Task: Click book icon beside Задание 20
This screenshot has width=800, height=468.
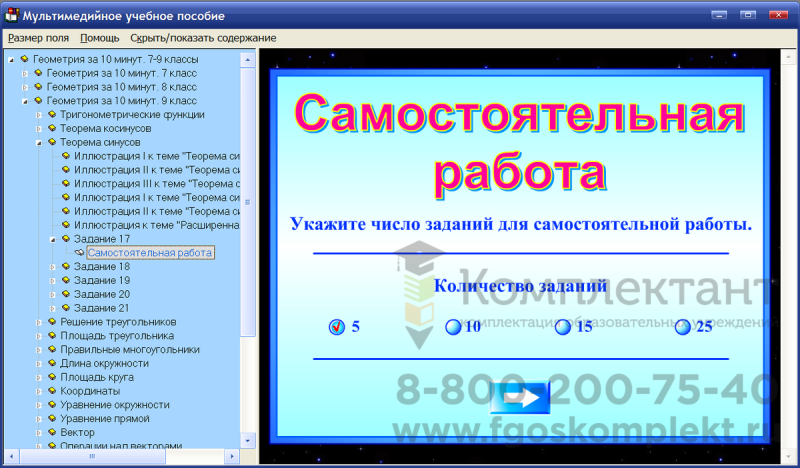Action: click(x=65, y=293)
